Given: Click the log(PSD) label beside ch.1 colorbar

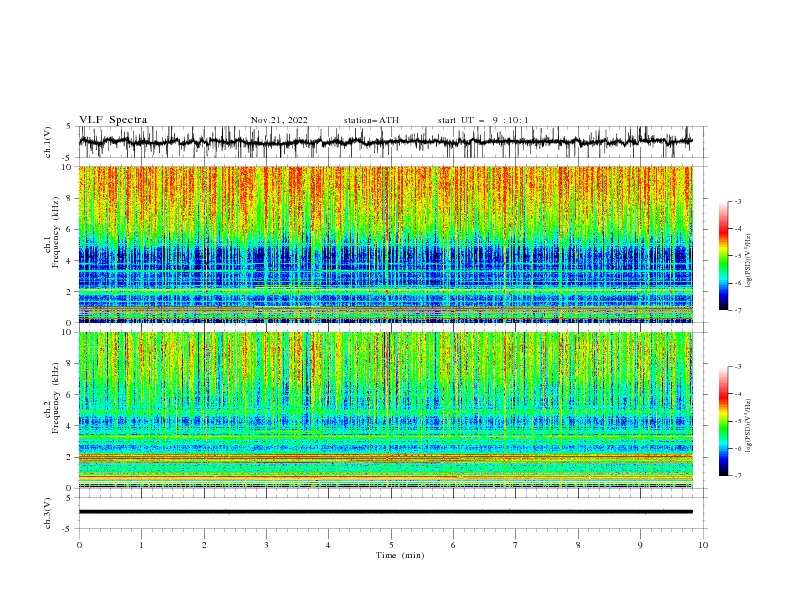Looking at the screenshot, I should (749, 261).
